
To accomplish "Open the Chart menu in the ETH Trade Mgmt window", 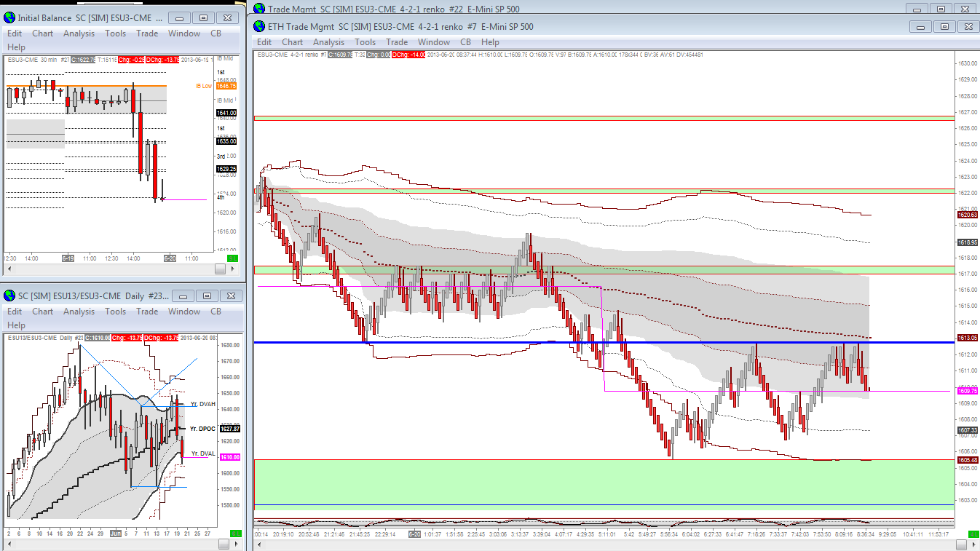I will tap(292, 42).
